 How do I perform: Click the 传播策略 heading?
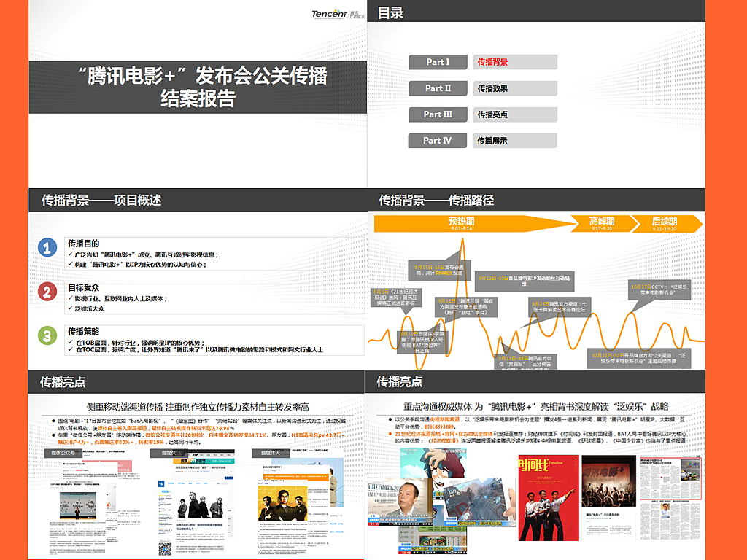83,331
